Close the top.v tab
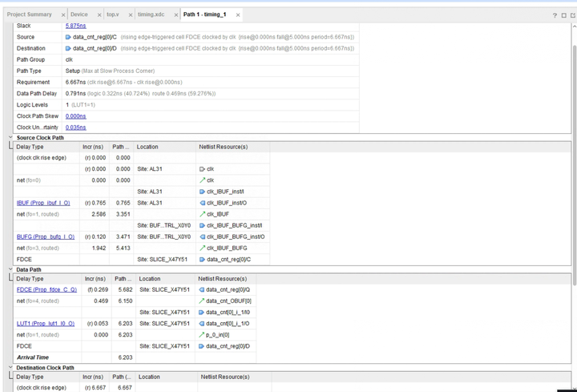The width and height of the screenshot is (577, 392). pyautogui.click(x=131, y=15)
